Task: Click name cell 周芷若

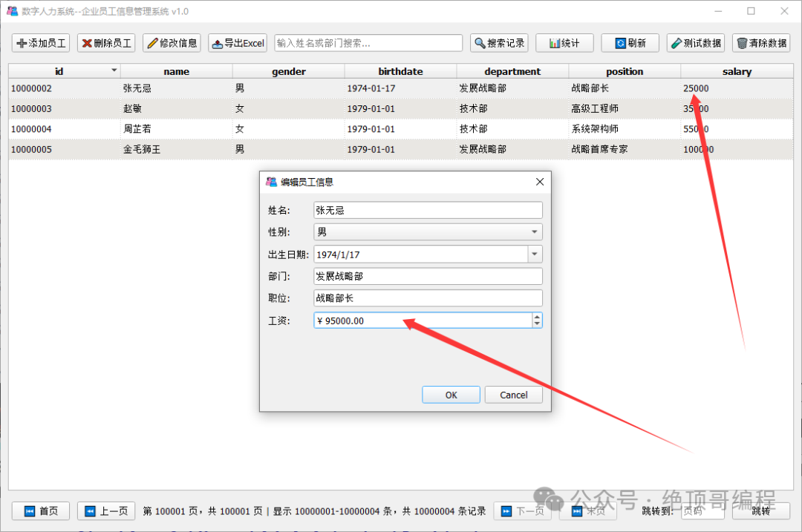Action: tap(177, 129)
